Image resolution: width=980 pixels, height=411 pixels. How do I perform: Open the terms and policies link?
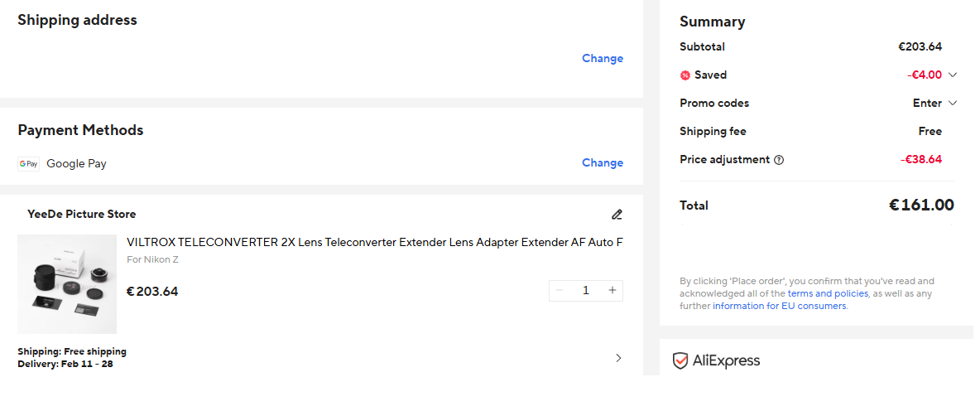(x=828, y=293)
